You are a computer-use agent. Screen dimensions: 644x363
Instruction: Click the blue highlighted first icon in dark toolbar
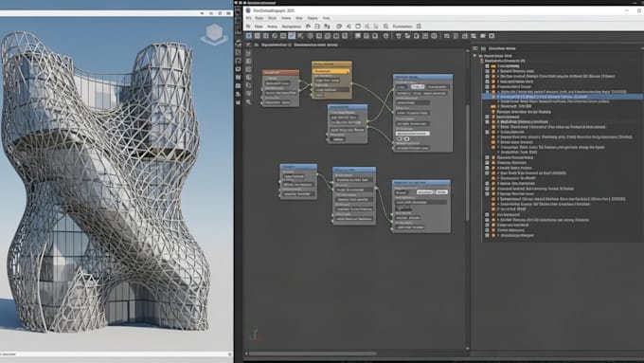[x=249, y=36]
